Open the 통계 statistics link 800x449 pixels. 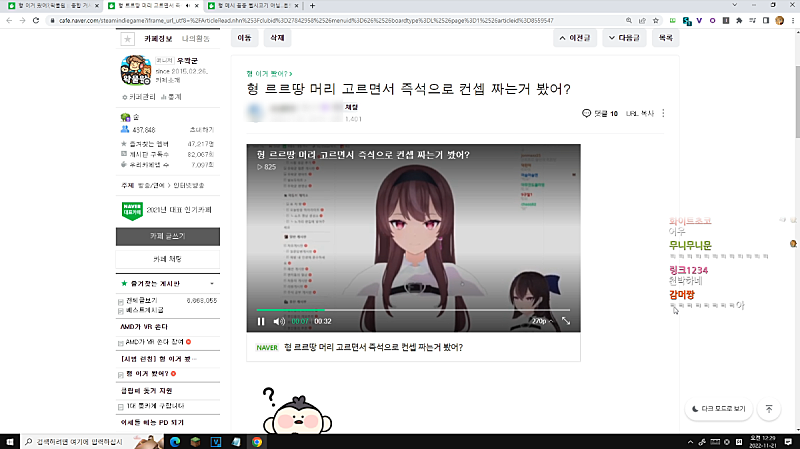coord(171,97)
